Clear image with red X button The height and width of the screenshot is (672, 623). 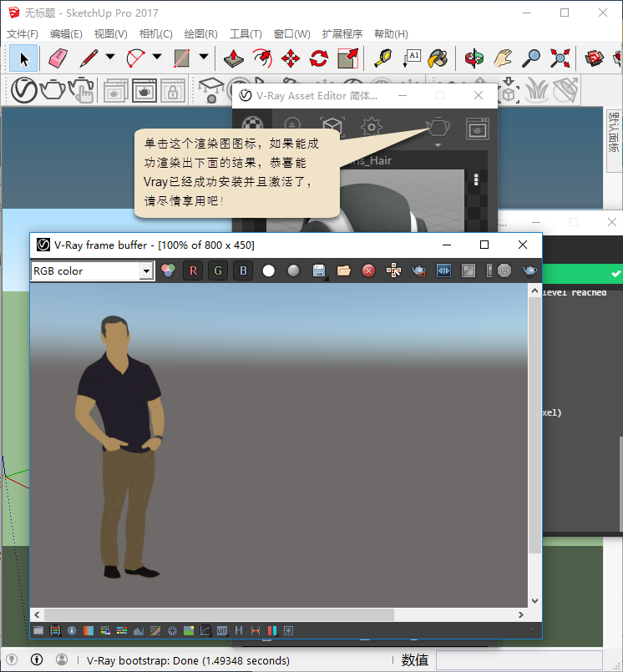tap(369, 270)
